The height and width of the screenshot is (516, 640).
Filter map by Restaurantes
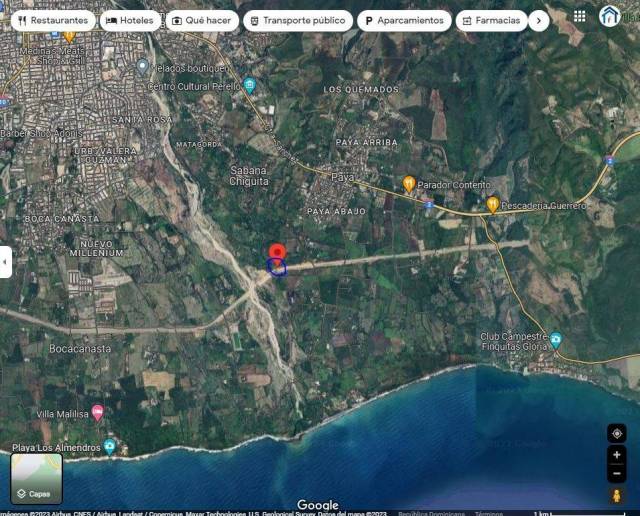coord(54,20)
